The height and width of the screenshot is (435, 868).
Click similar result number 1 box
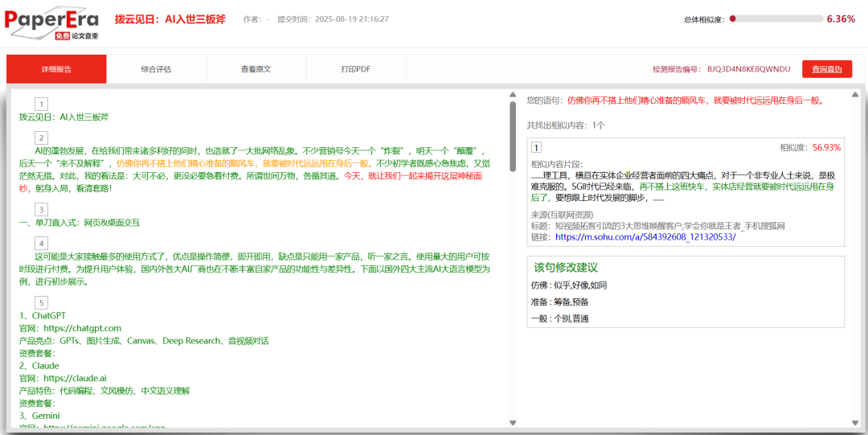536,147
